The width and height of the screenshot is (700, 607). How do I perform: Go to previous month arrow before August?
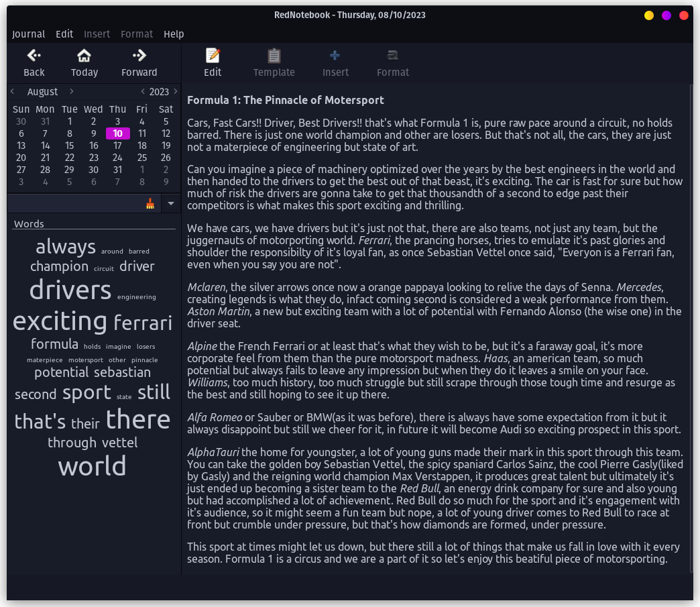click(x=12, y=91)
